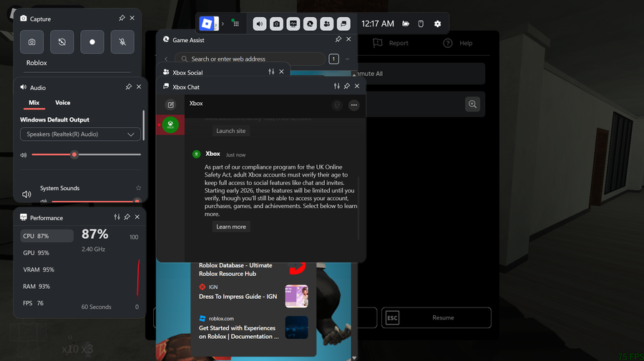The image size is (644, 361).
Task: Enable mouse click-through icon in Game Bar
Action: (x=421, y=24)
